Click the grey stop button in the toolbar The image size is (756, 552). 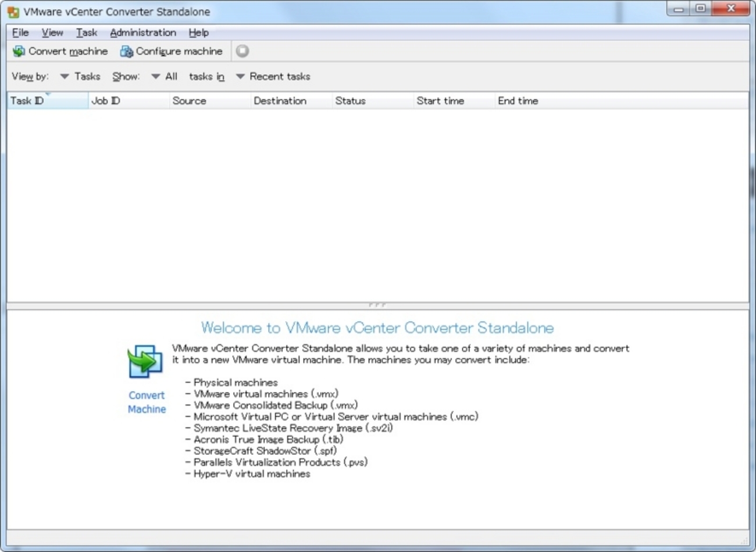tap(243, 51)
